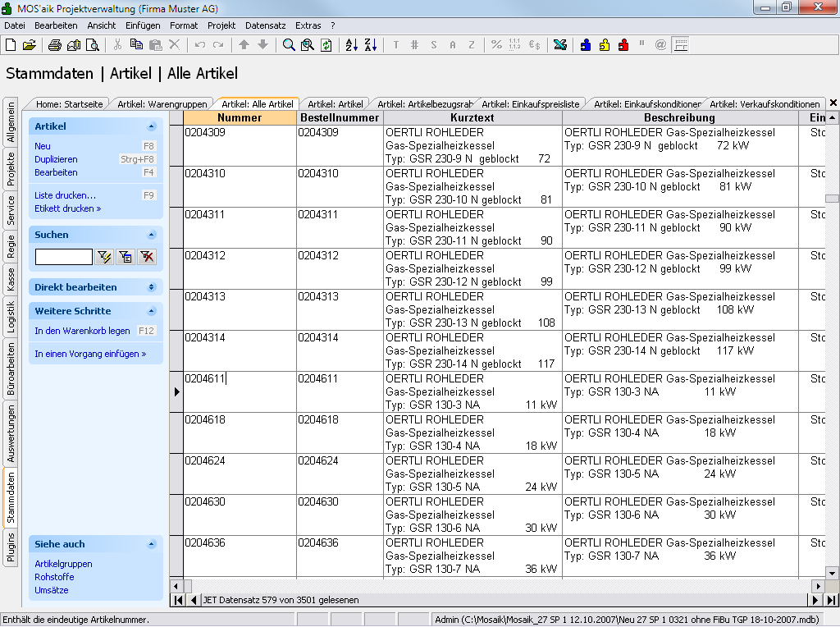
Task: Click the Delete X toolbar icon
Action: tap(174, 45)
